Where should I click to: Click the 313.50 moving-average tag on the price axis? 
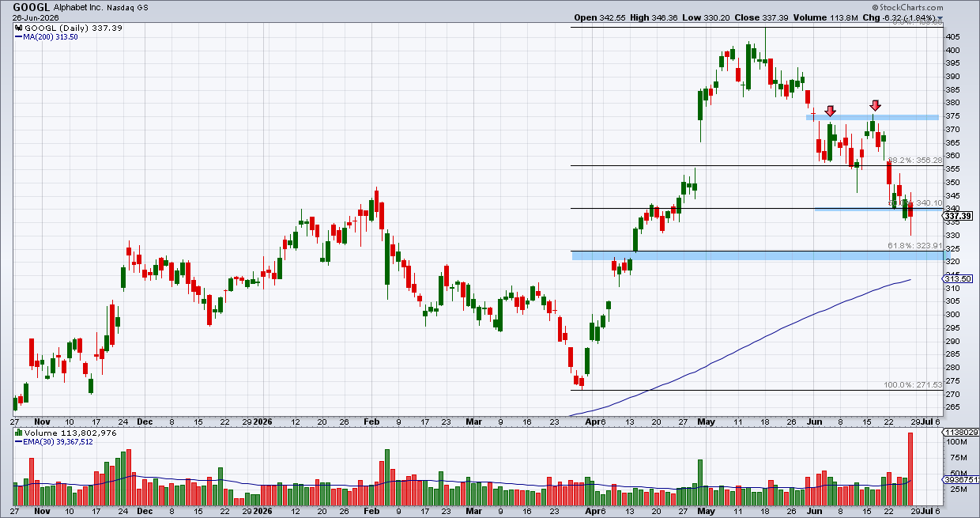coord(957,279)
